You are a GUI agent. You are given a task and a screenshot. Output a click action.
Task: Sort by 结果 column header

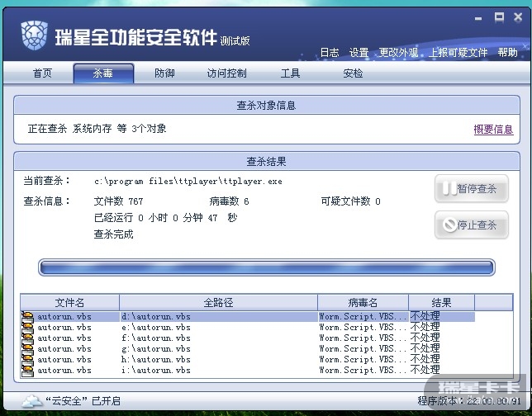[441, 302]
